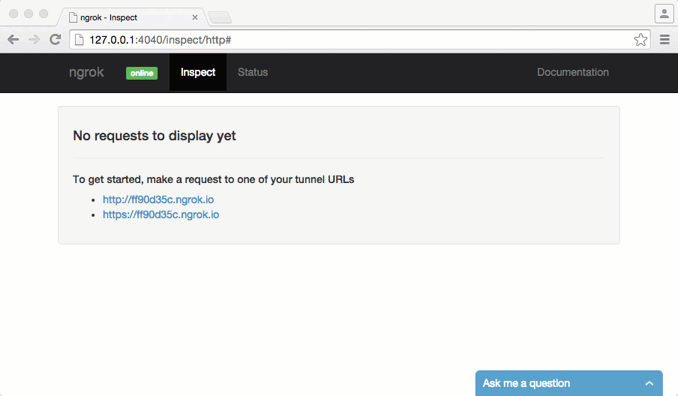This screenshot has height=396, width=678.
Task: Open the http://ff90d35c.ngrok.io tunnel URL
Action: (x=158, y=199)
